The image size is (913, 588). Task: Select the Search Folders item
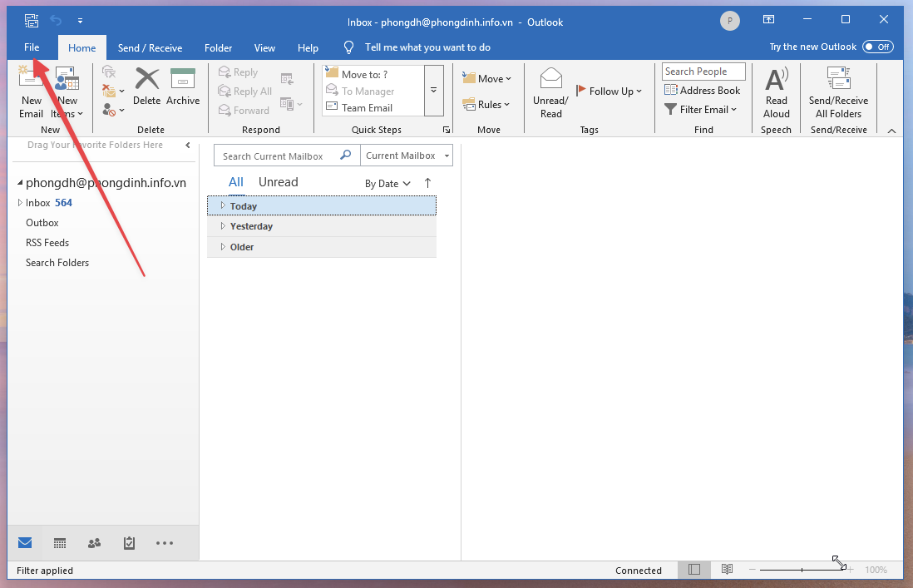[57, 263]
